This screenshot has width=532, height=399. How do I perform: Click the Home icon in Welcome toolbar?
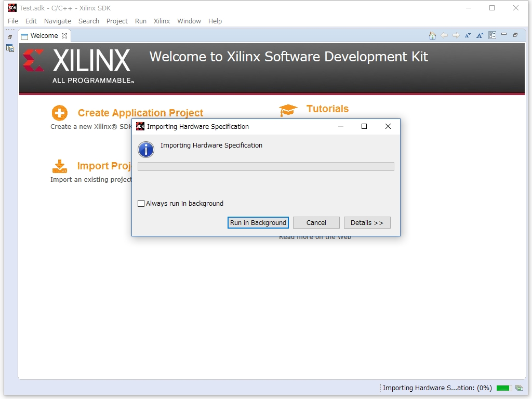[432, 36]
